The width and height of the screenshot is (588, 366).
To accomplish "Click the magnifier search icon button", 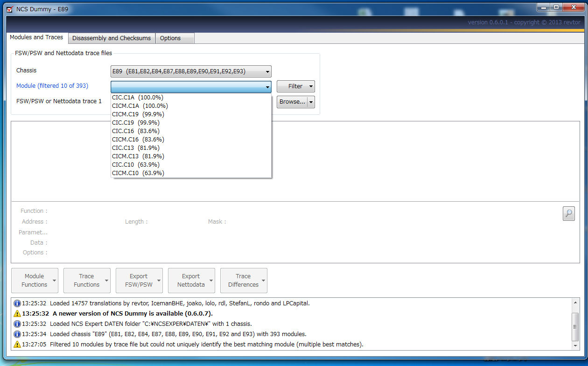I will 568,214.
